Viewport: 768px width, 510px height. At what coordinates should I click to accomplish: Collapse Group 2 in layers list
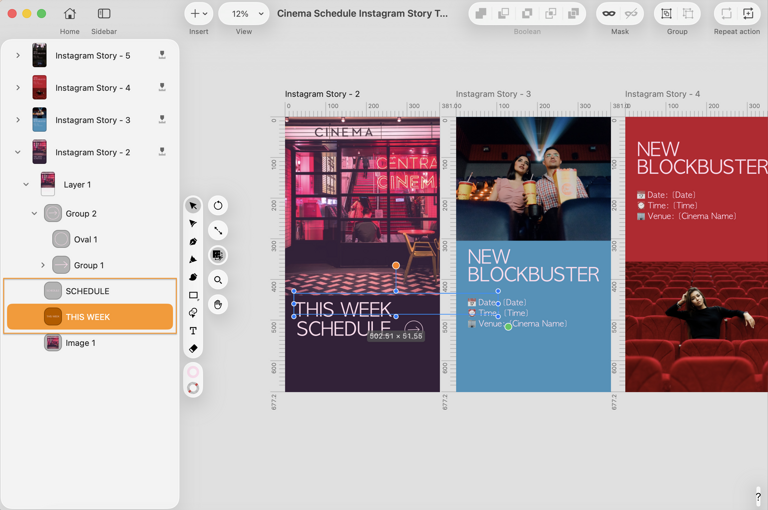[x=34, y=214]
